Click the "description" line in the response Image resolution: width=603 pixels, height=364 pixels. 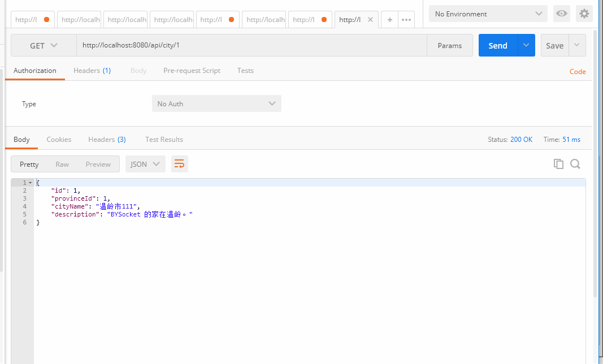coord(122,214)
